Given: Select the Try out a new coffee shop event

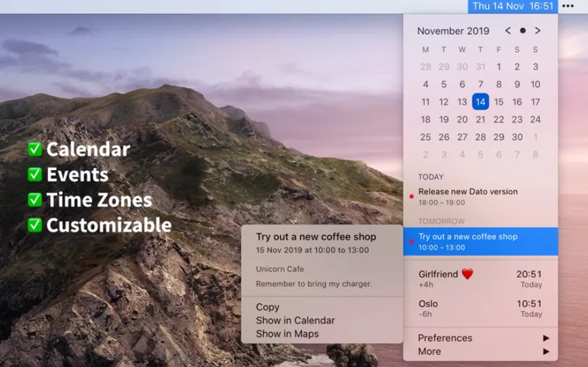Looking at the screenshot, I should pyautogui.click(x=481, y=242).
